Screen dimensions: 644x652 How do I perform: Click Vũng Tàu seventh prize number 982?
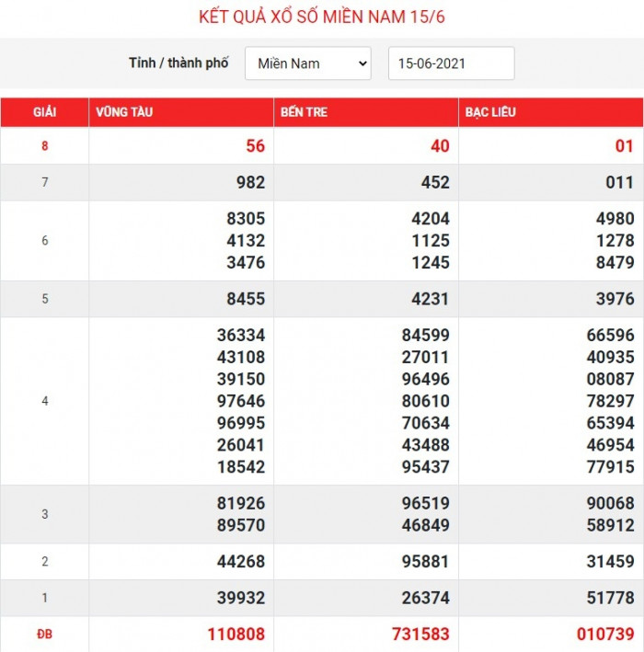(250, 182)
